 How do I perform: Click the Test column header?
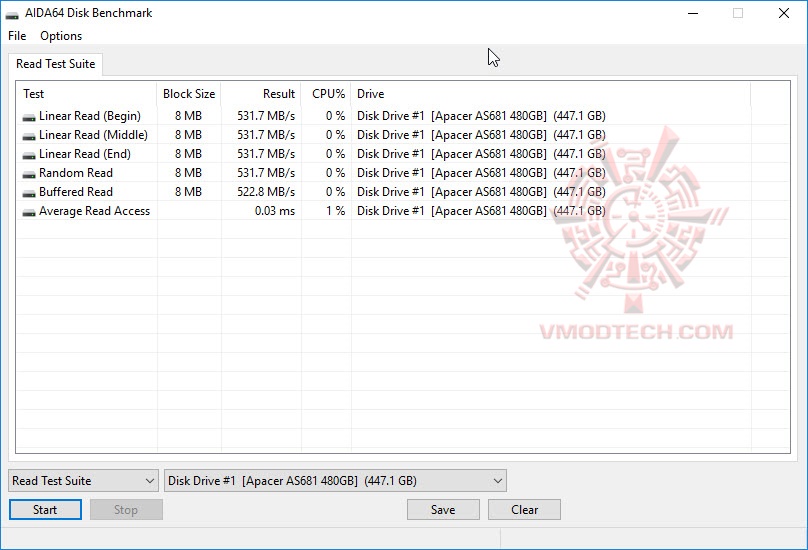(87, 94)
